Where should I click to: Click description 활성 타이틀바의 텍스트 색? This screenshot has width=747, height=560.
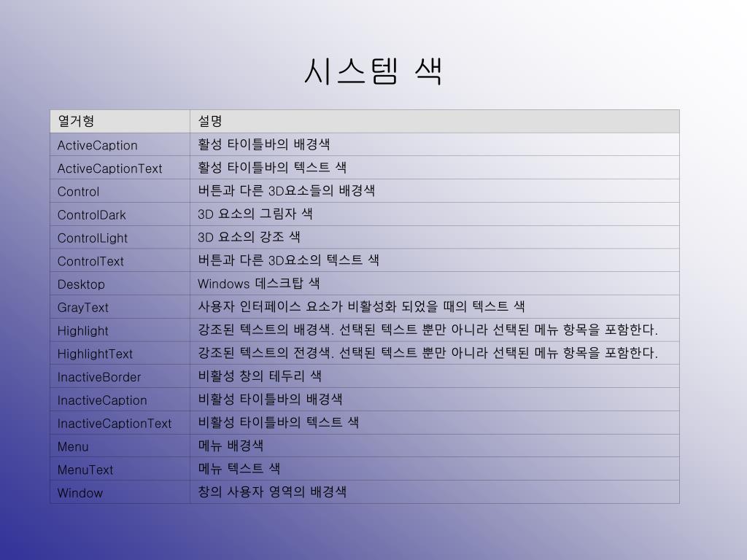pos(272,168)
